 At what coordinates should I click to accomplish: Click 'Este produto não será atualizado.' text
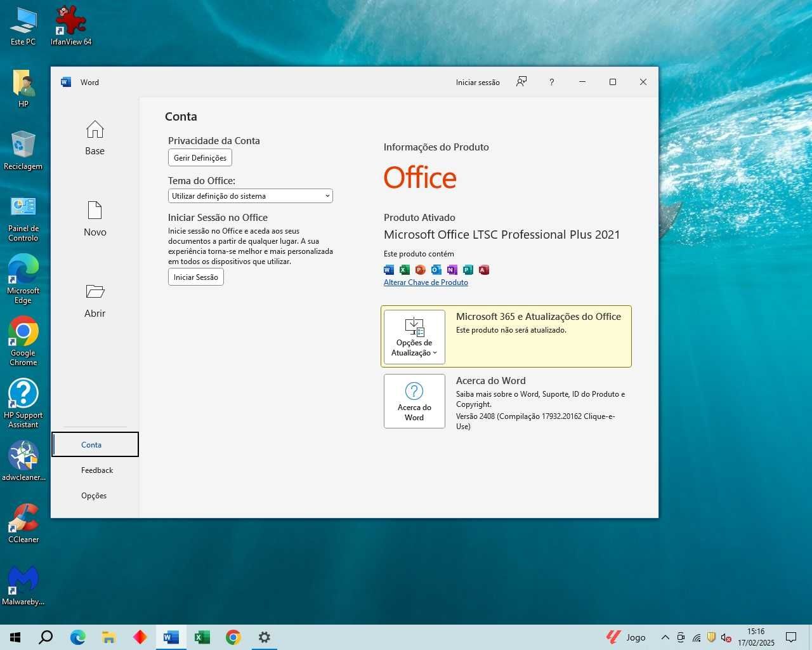tap(511, 330)
